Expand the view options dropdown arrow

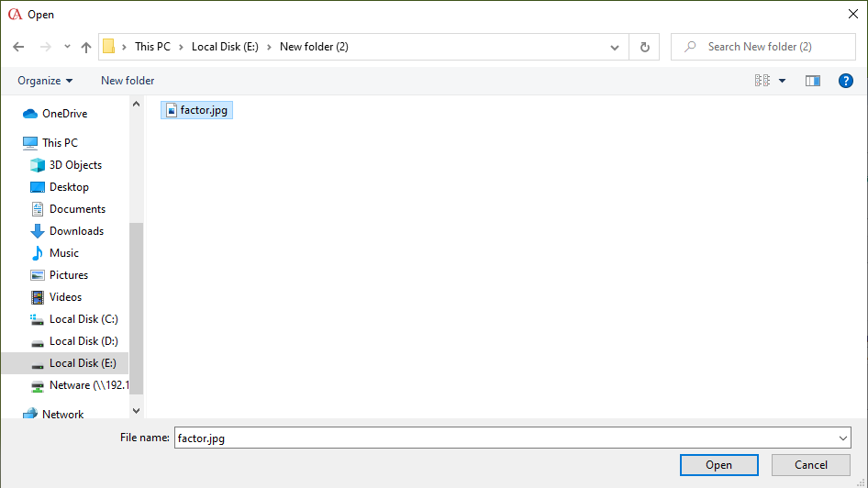783,81
